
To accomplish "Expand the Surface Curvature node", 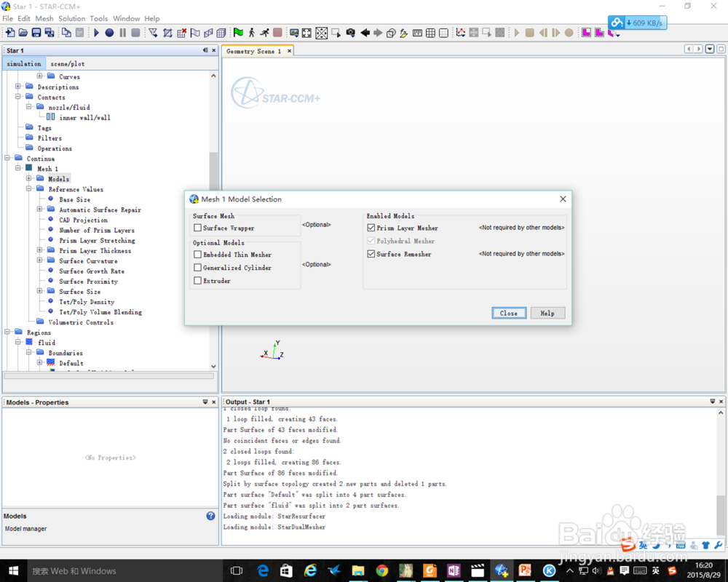I will pos(39,260).
